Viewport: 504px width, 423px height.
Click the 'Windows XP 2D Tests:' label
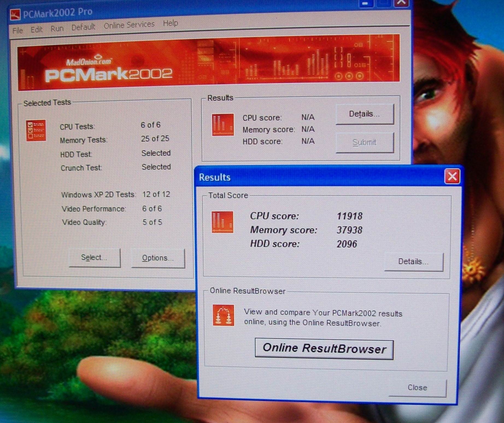[98, 195]
